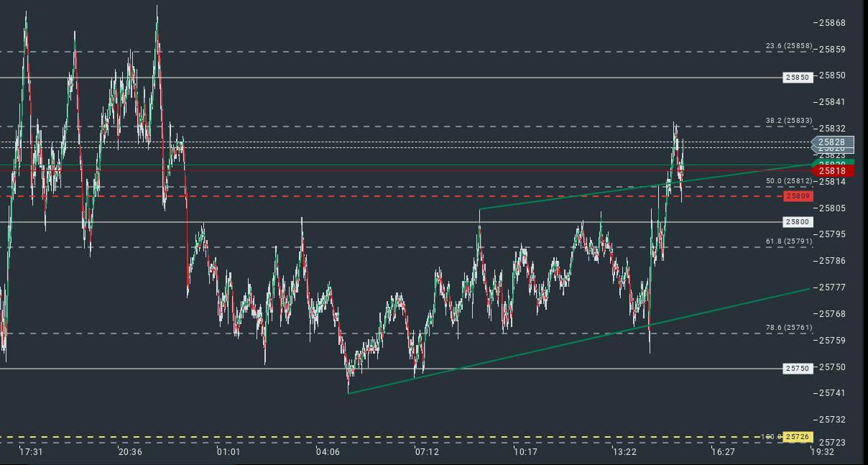Select the white 25750 price level label box
The image size is (868, 465).
tap(798, 368)
